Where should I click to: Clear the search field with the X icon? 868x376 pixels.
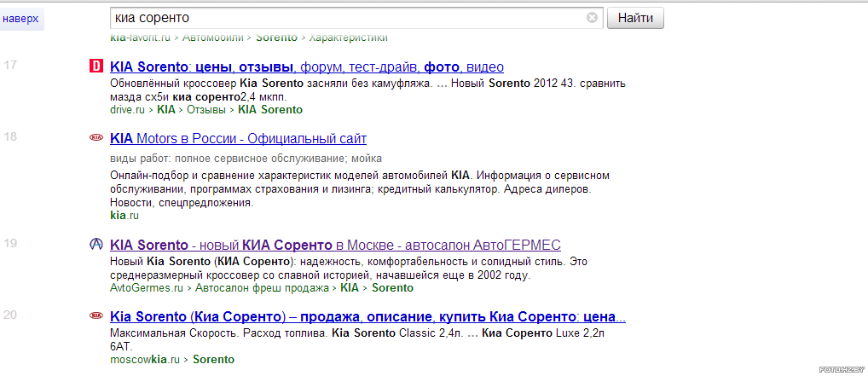592,18
